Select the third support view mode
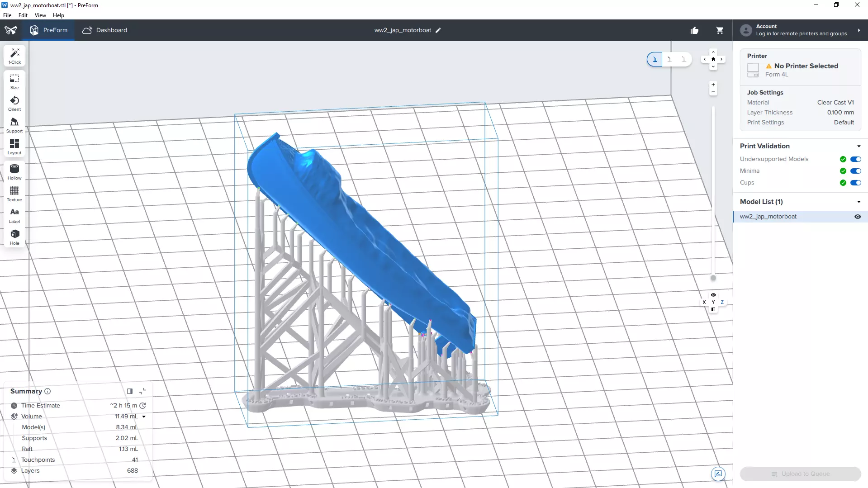The width and height of the screenshot is (868, 488). (x=684, y=59)
